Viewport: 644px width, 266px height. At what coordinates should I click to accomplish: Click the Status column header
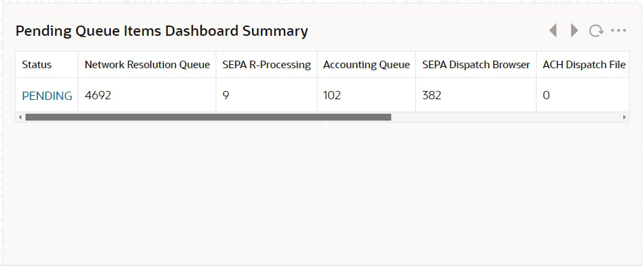[x=47, y=65]
